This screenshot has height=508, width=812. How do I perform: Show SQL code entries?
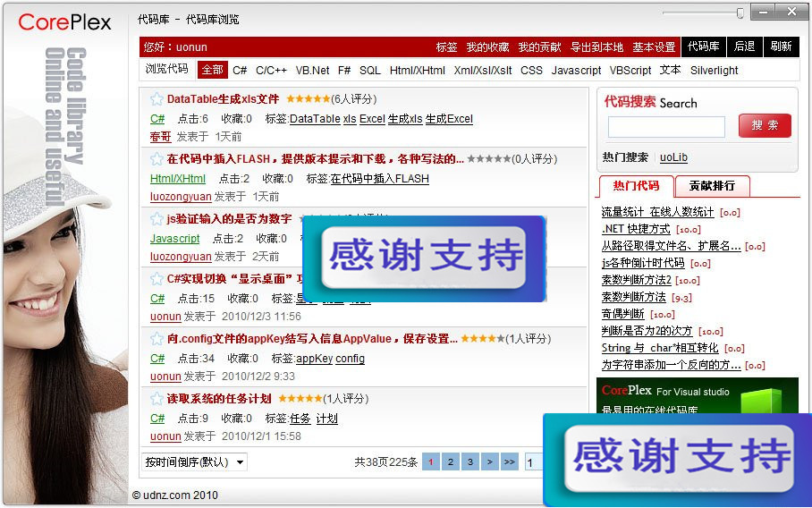pyautogui.click(x=369, y=71)
